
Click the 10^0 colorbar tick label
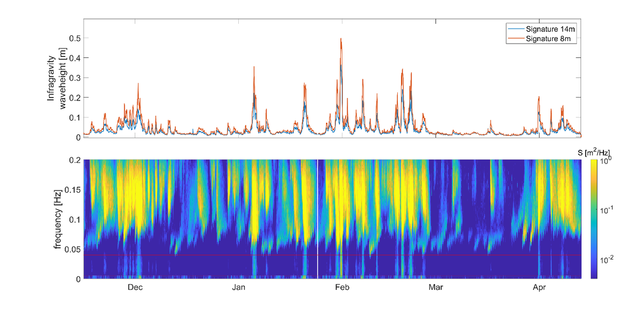click(x=607, y=161)
